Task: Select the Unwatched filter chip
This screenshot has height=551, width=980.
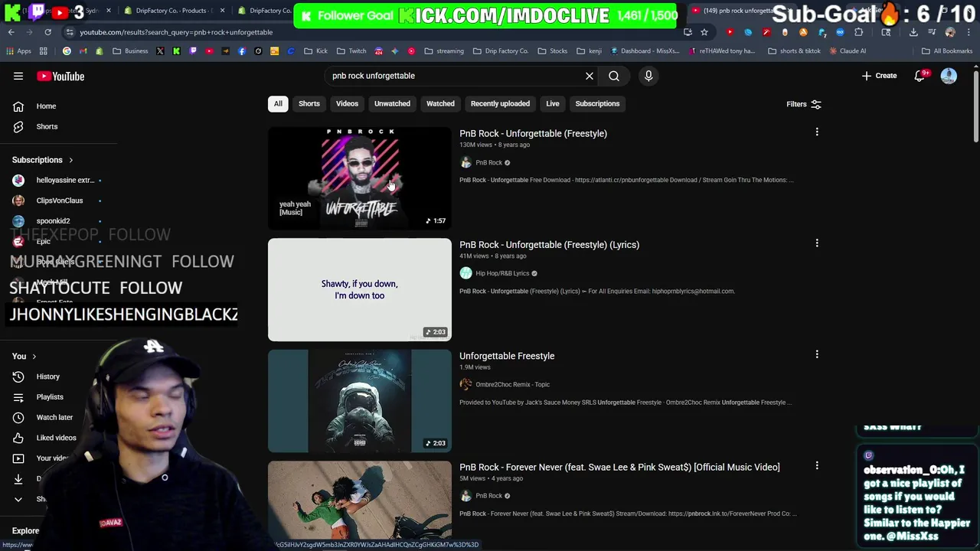Action: 392,103
